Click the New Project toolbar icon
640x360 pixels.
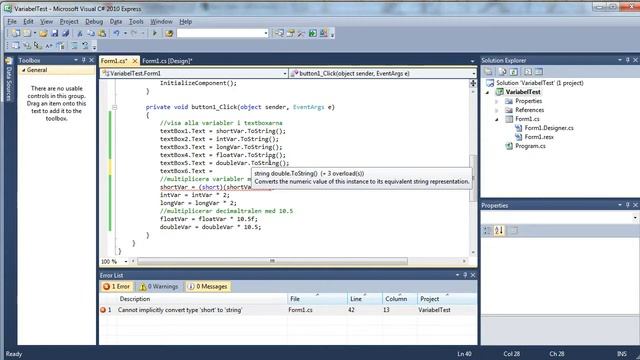click(x=16, y=33)
